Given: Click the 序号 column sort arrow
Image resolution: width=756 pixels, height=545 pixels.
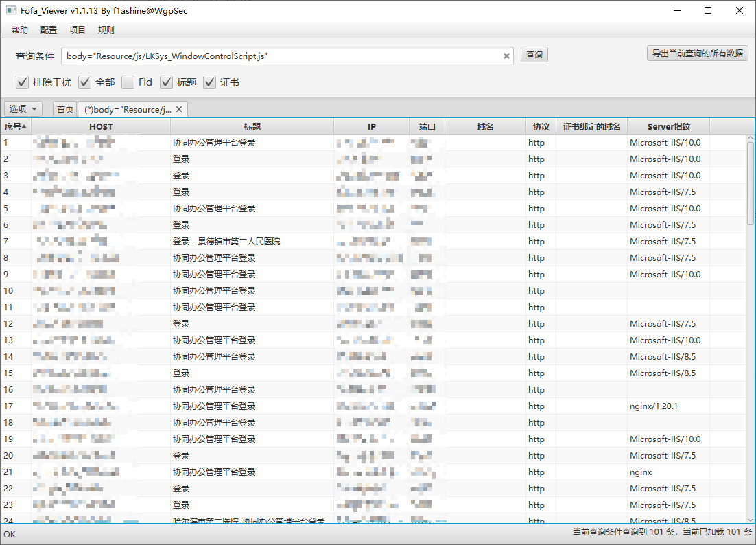Looking at the screenshot, I should pos(25,126).
